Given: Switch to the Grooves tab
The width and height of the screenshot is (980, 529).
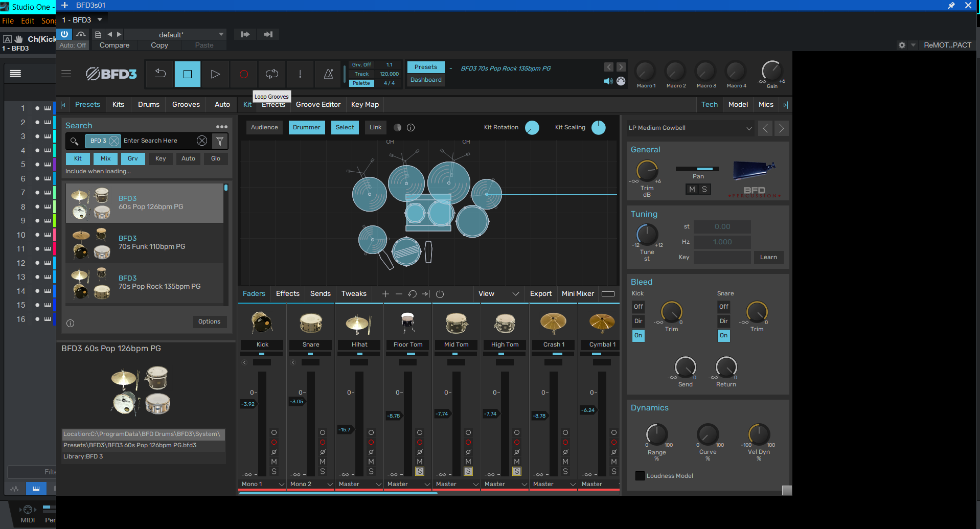Looking at the screenshot, I should 186,105.
